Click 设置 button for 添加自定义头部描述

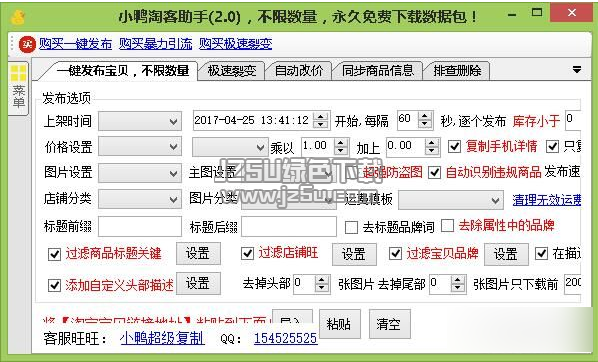[x=198, y=283]
